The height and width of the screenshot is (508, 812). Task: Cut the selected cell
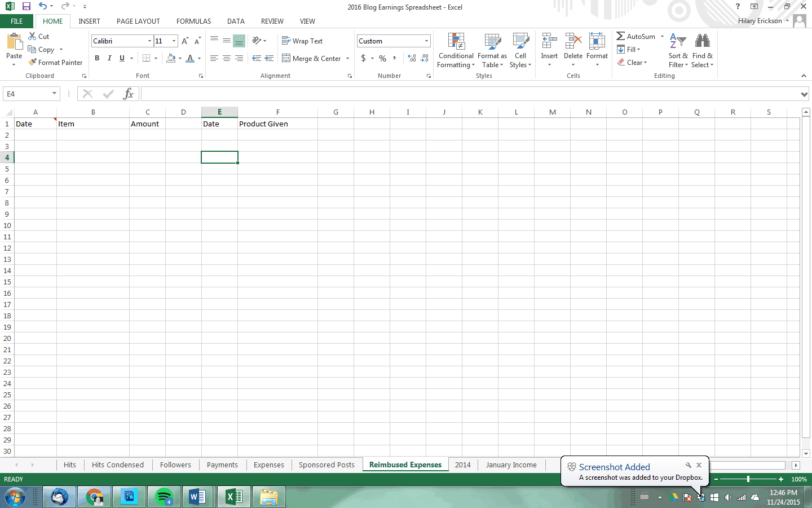39,36
